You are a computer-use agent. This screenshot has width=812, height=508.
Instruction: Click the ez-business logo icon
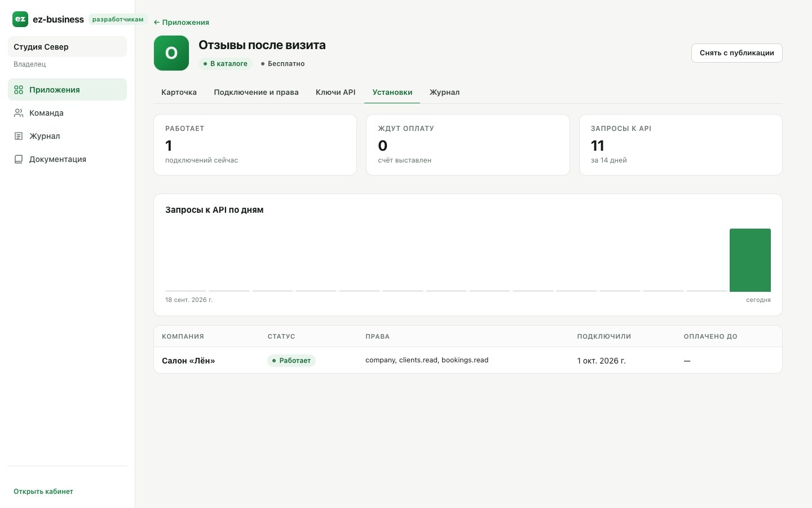[20, 19]
